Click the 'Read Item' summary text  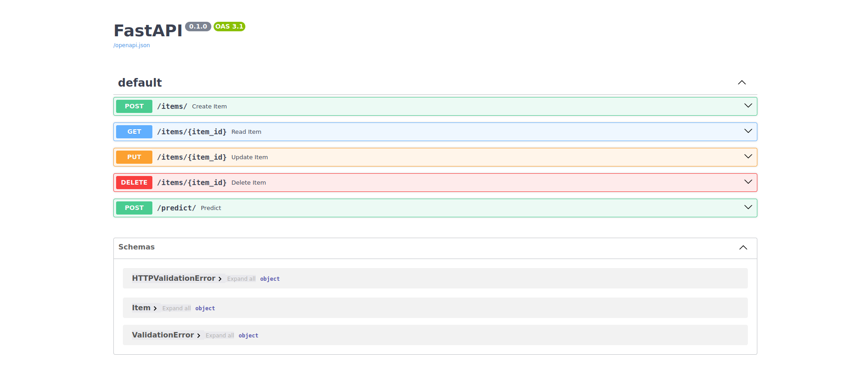click(x=246, y=132)
